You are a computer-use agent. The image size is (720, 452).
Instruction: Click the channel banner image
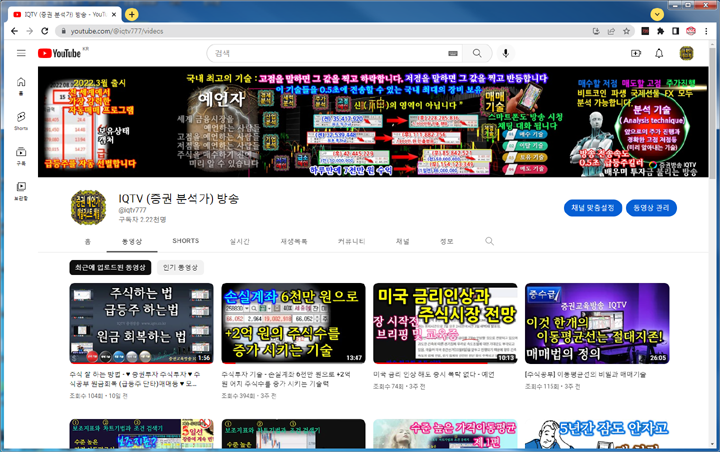pos(373,122)
